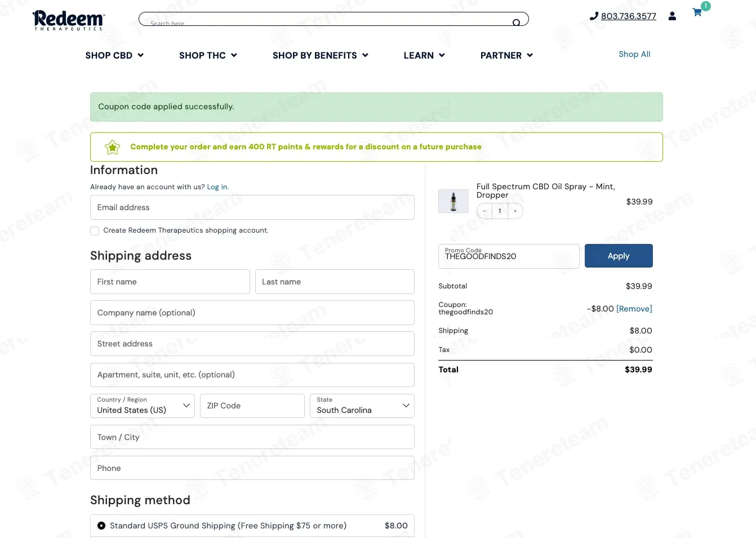The image size is (756, 538).
Task: Click the rewards star icon
Action: 113,147
